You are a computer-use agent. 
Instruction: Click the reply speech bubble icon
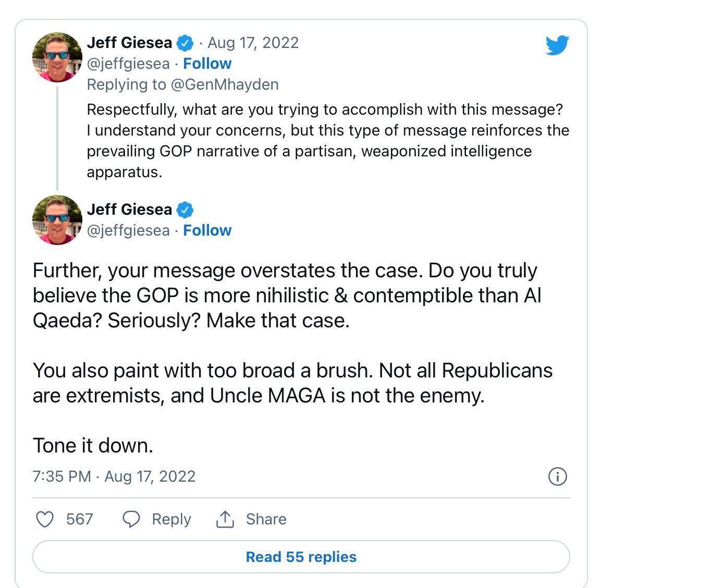point(131,519)
